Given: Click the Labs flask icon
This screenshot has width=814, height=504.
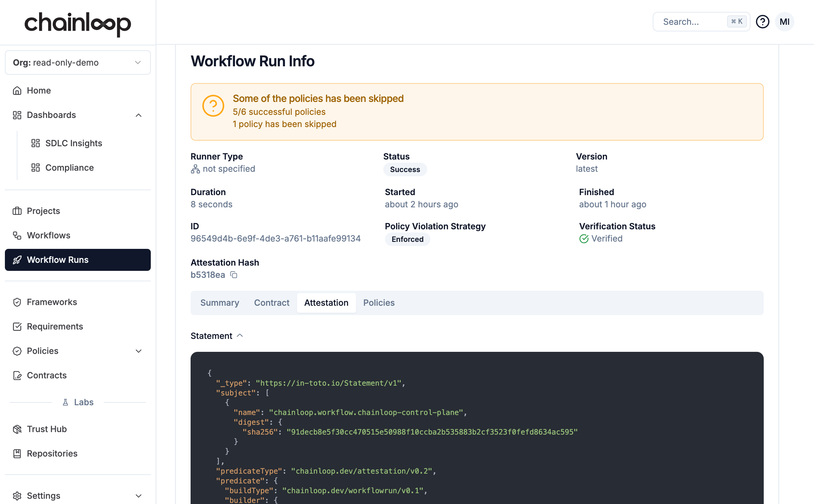Looking at the screenshot, I should 65,402.
